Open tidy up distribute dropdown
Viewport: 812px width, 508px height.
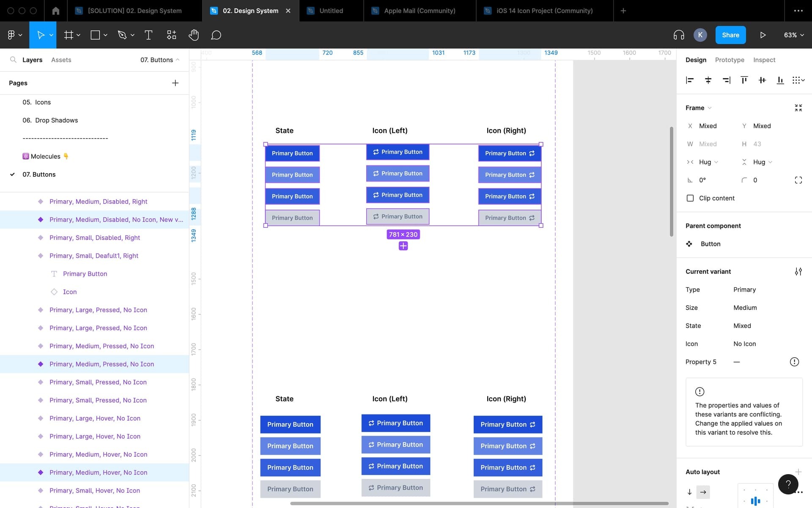[x=798, y=80]
